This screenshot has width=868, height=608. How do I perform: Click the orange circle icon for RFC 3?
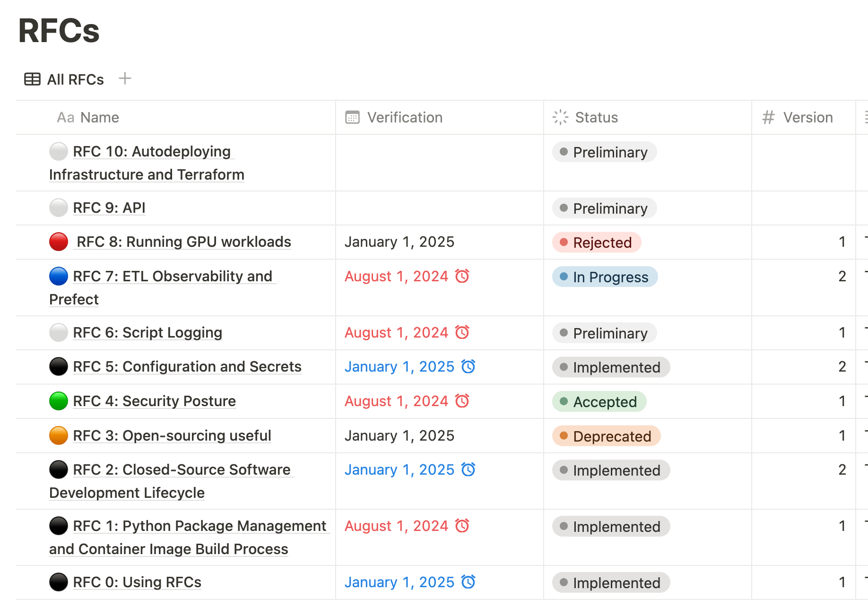click(58, 435)
